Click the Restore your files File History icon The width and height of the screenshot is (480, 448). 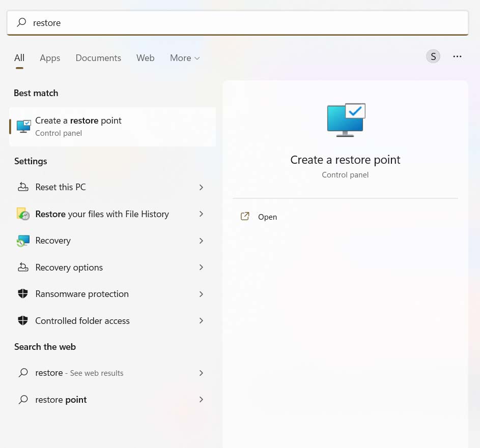23,214
